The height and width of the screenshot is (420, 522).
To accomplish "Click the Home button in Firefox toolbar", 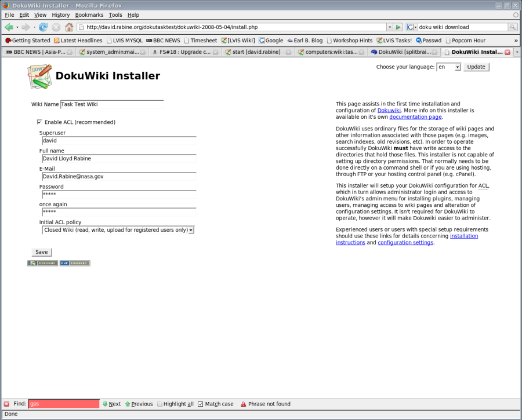I will tap(69, 27).
